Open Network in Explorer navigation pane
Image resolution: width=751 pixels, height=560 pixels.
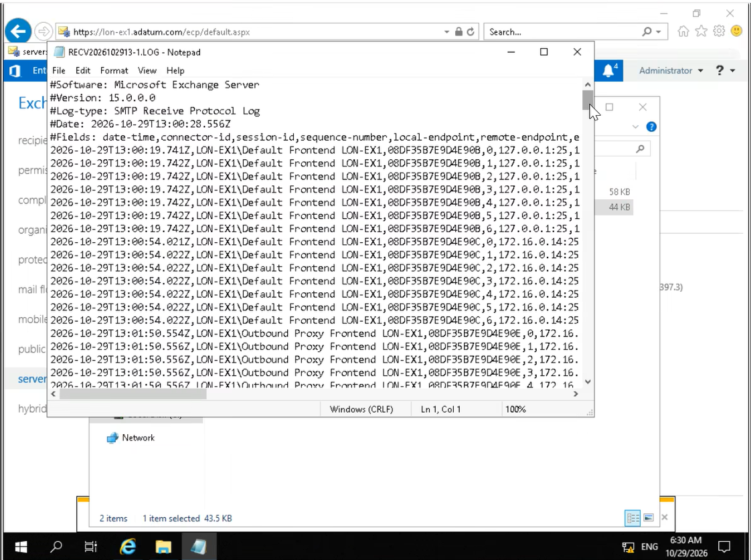pyautogui.click(x=131, y=438)
